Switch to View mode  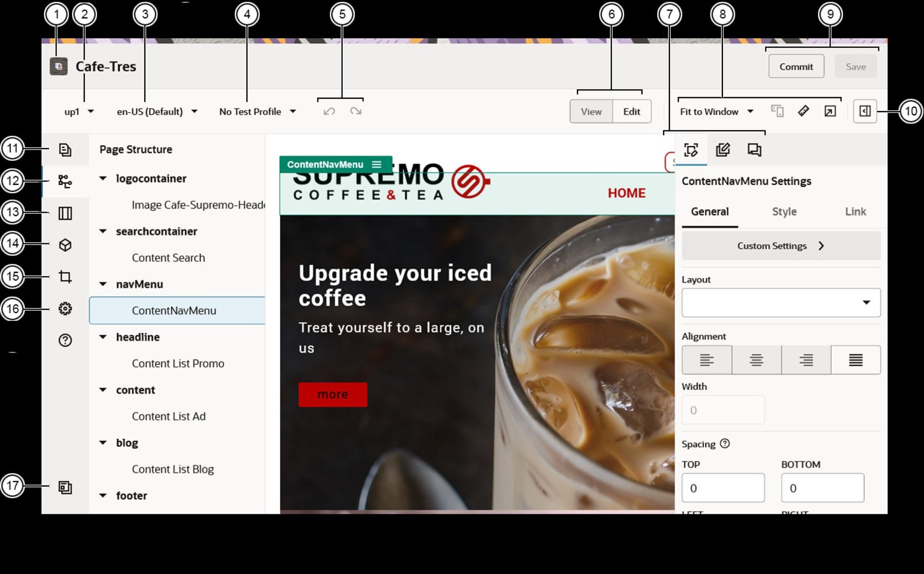[591, 112]
